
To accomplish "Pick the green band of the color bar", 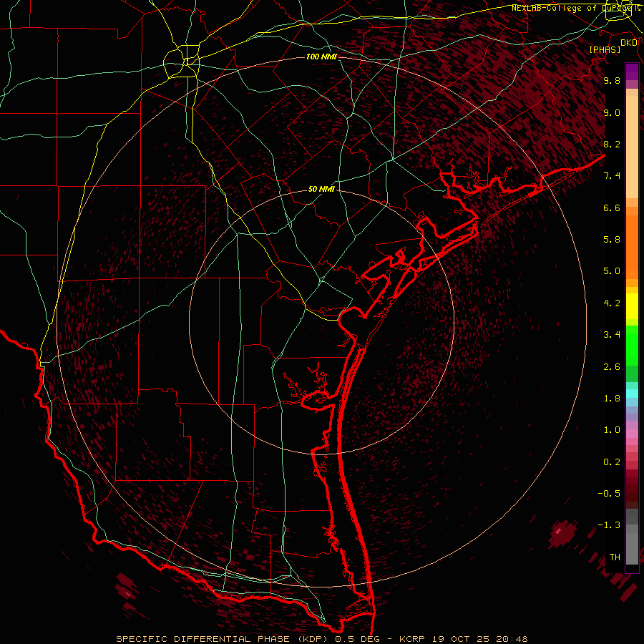I will point(632,345).
